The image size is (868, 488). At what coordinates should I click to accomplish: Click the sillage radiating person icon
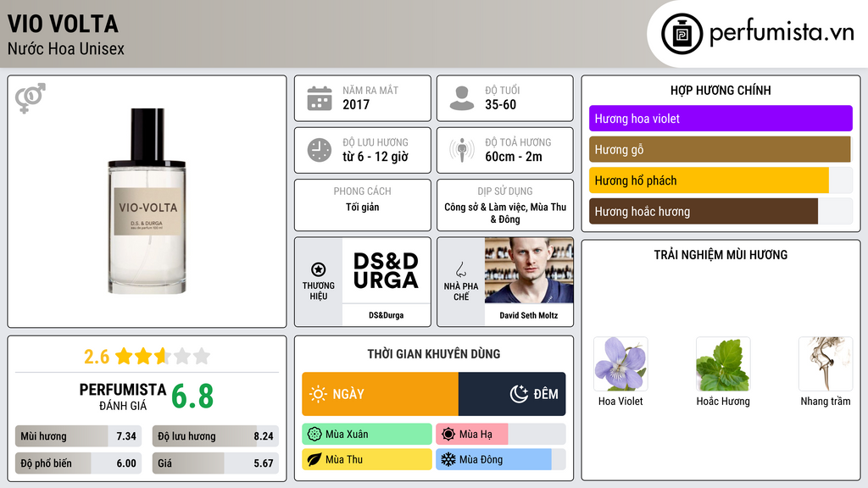click(462, 150)
